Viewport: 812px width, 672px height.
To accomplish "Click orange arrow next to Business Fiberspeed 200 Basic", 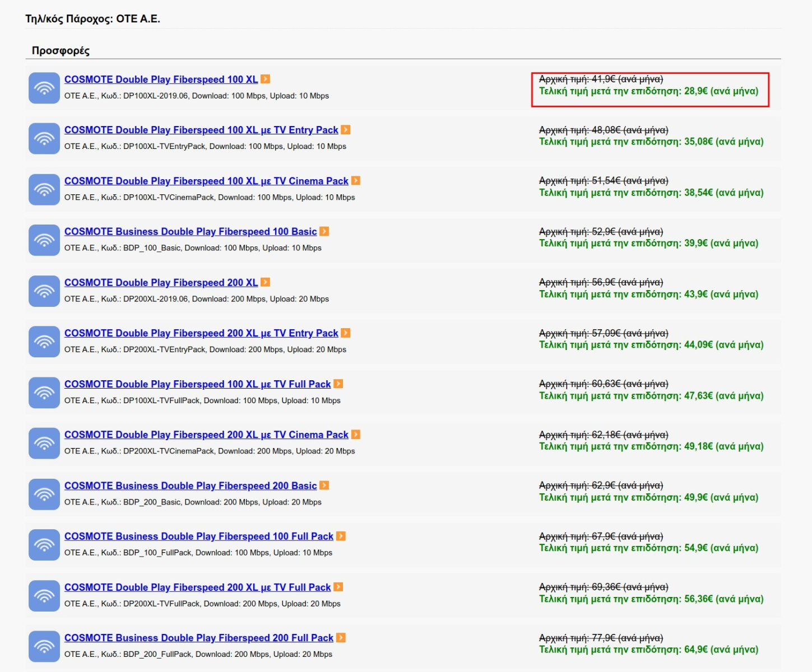I will [324, 486].
